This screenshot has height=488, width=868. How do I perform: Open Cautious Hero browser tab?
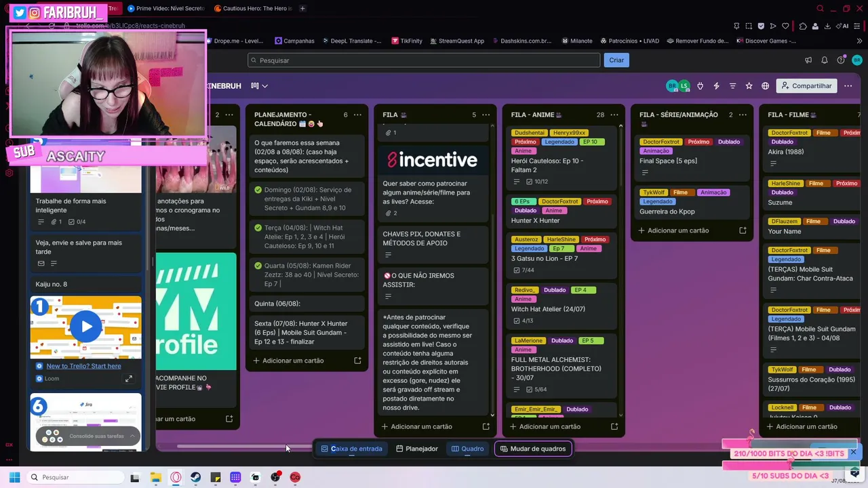(x=253, y=8)
